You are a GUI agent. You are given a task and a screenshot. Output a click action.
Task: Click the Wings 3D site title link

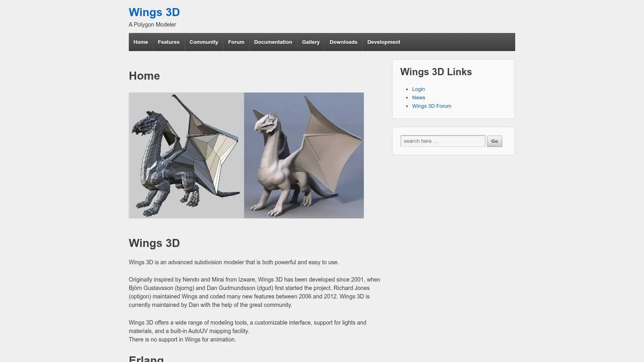pos(154,12)
